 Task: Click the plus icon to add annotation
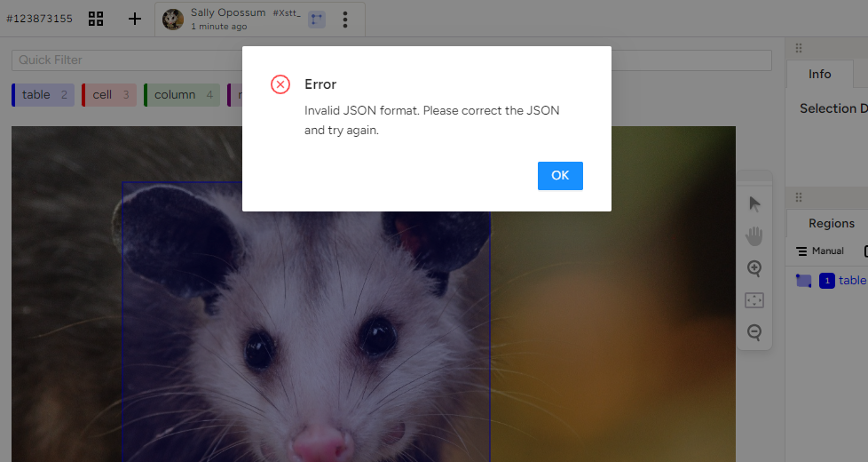pos(135,19)
